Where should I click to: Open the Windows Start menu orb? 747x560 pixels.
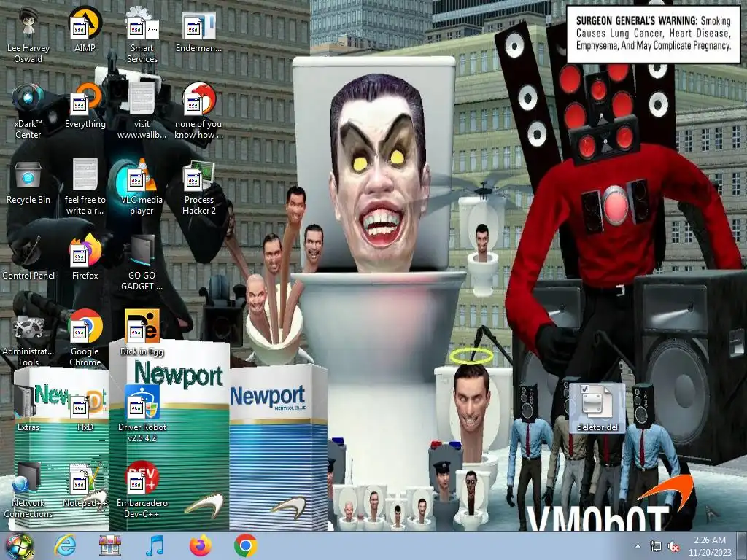click(x=19, y=546)
